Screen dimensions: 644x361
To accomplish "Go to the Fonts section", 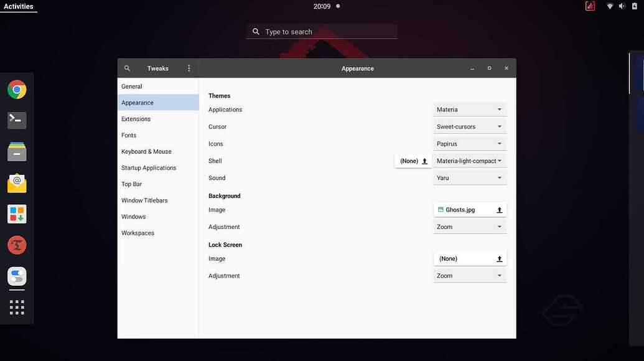I will tap(158, 135).
